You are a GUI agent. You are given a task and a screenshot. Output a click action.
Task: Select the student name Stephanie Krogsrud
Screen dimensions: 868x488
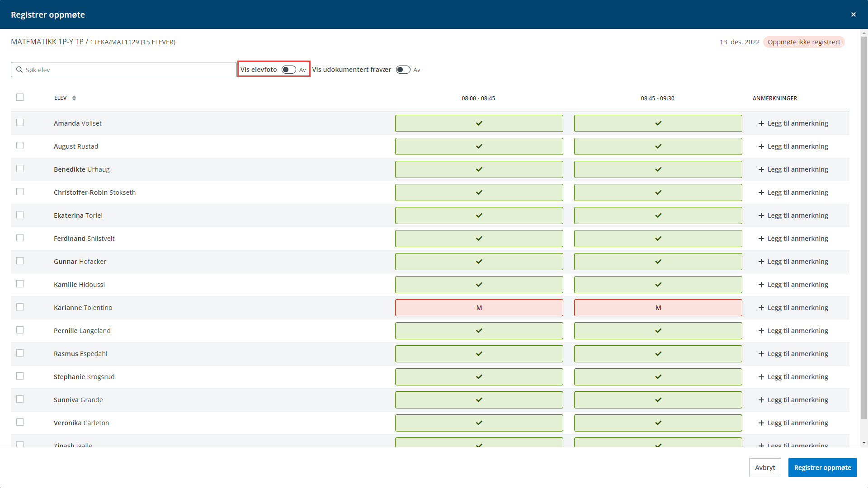pyautogui.click(x=84, y=377)
